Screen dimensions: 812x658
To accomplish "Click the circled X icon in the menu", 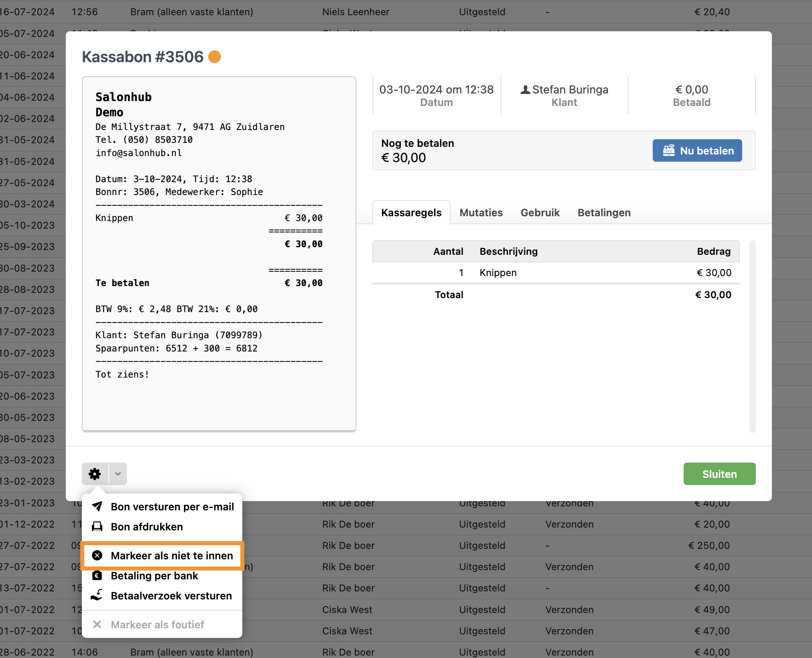I will [97, 555].
